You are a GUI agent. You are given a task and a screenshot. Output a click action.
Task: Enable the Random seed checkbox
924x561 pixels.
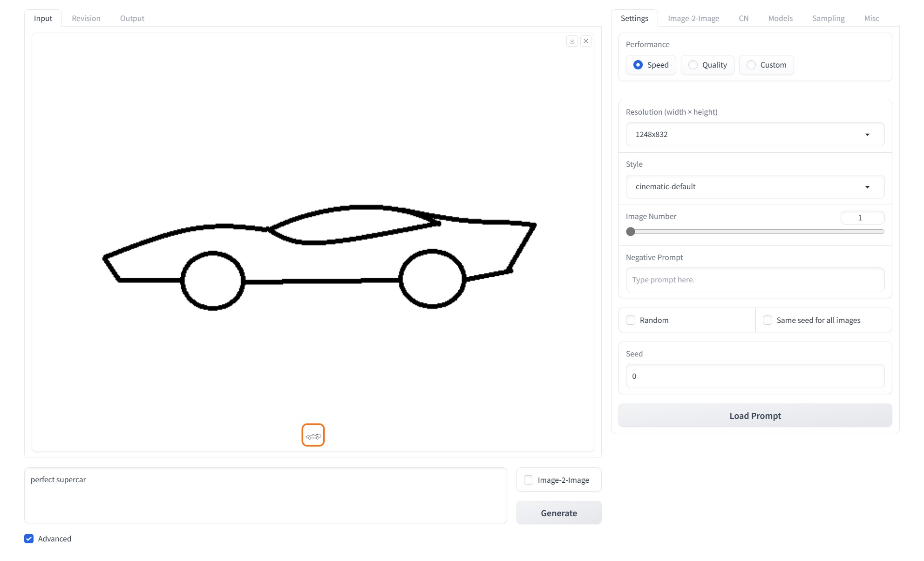(631, 320)
